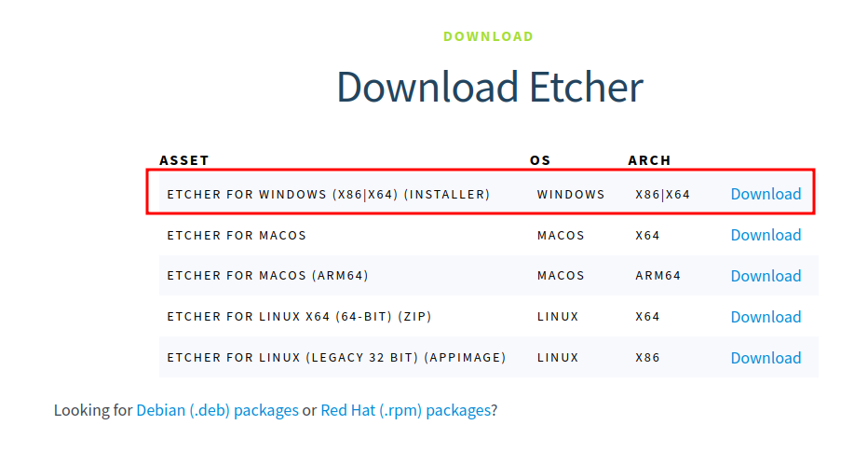This screenshot has width=868, height=466.
Task: Click the green DOWNLOAD section label
Action: (488, 36)
